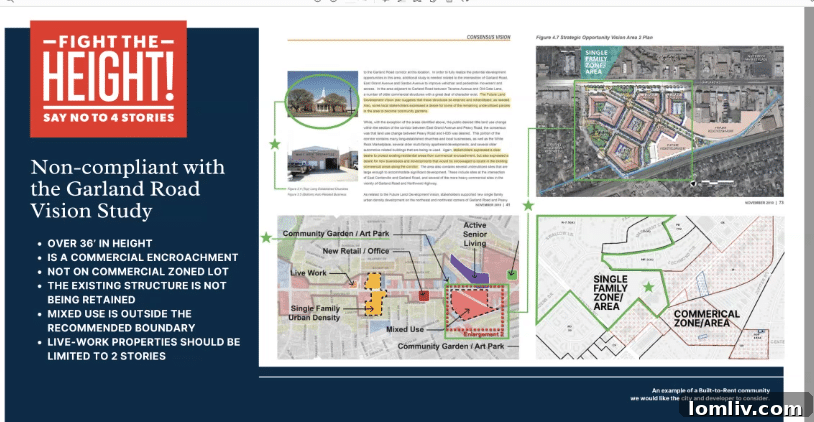Click the 'Live Work' map label
Viewport: 814px width, 422px height.
pos(308,273)
